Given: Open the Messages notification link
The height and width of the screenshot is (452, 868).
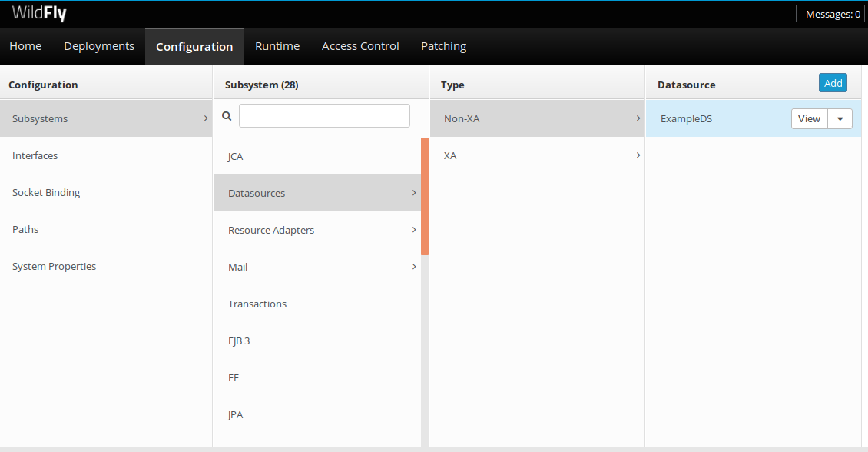Looking at the screenshot, I should point(832,14).
